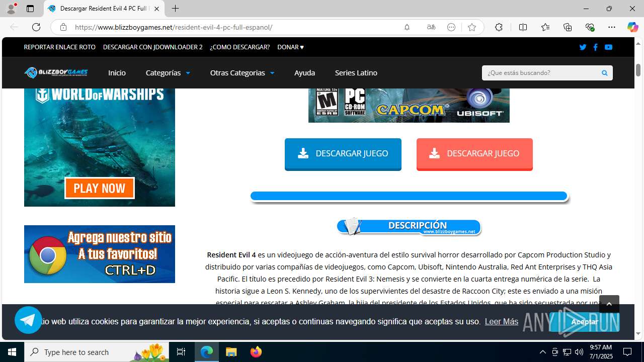
Task: Expand the Otras Categorias menu
Action: click(242, 73)
